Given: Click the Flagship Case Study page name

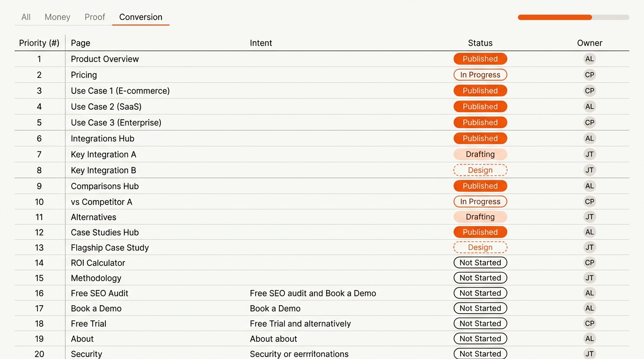Looking at the screenshot, I should point(110,247).
